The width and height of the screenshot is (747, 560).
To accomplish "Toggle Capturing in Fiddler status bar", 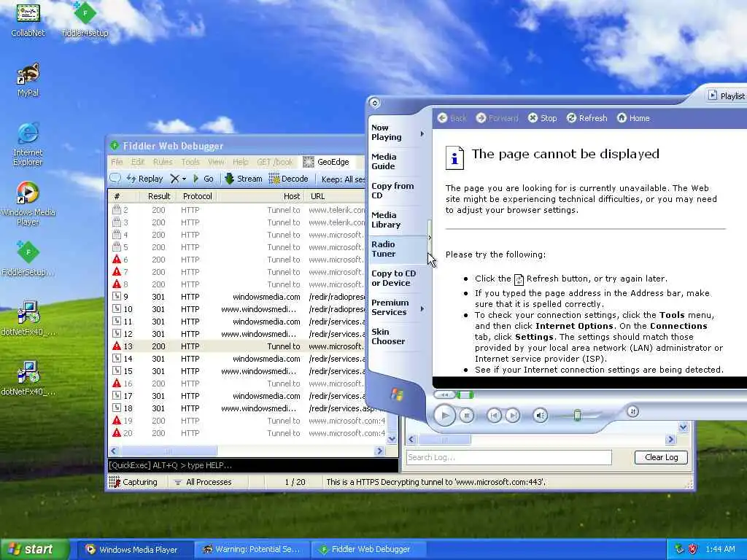I will pyautogui.click(x=134, y=482).
